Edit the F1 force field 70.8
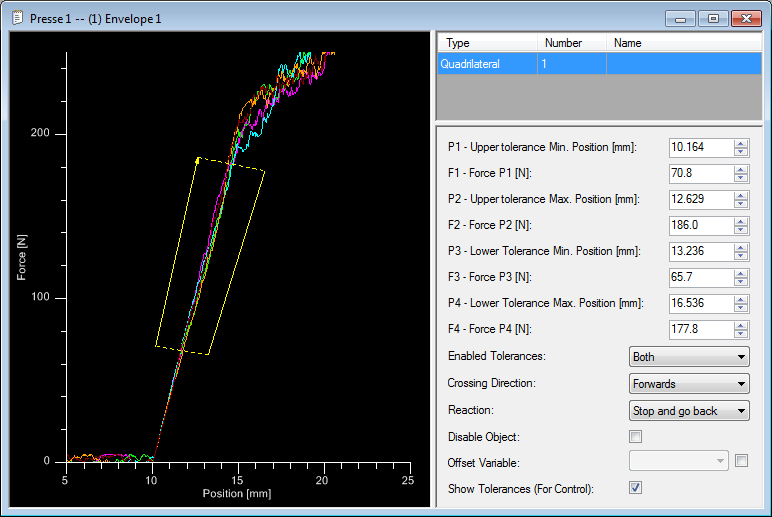The width and height of the screenshot is (772, 517). pyautogui.click(x=701, y=173)
